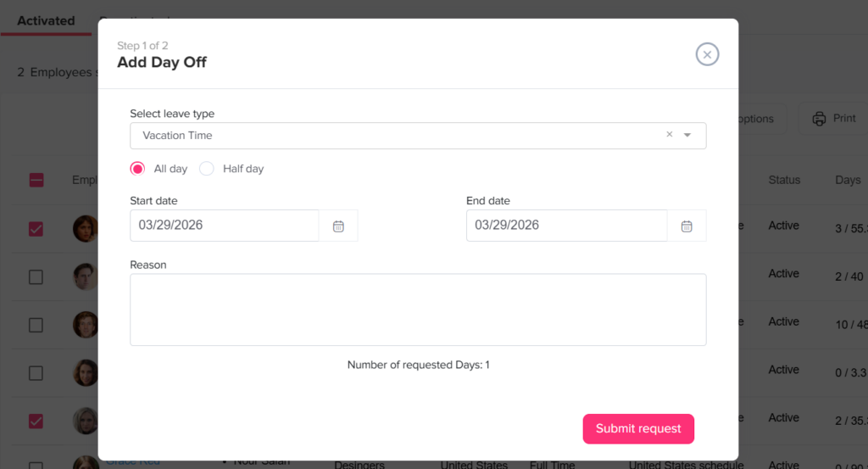Click the Start date input field
Screen dimensions: 868x469
224,226
